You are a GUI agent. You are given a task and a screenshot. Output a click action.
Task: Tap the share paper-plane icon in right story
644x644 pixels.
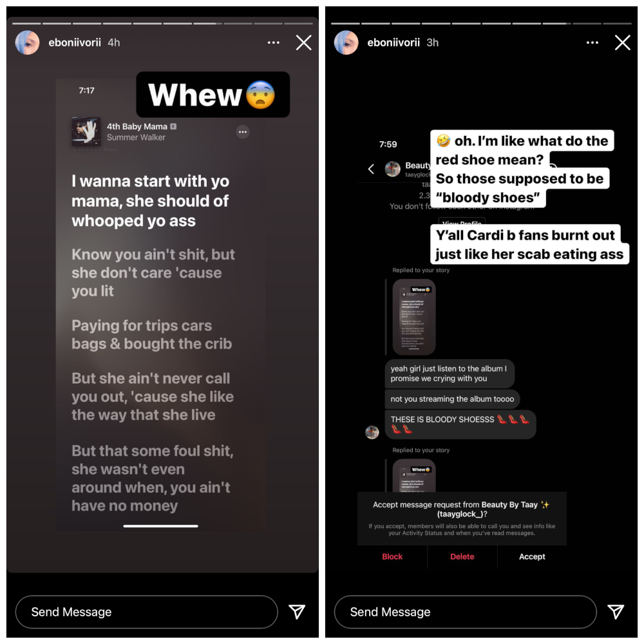pos(616,612)
